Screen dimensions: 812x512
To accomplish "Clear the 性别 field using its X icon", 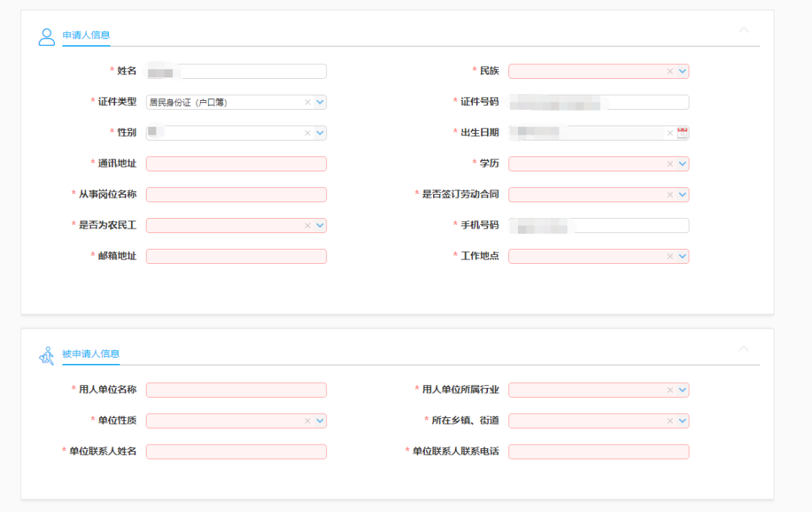I will [308, 133].
